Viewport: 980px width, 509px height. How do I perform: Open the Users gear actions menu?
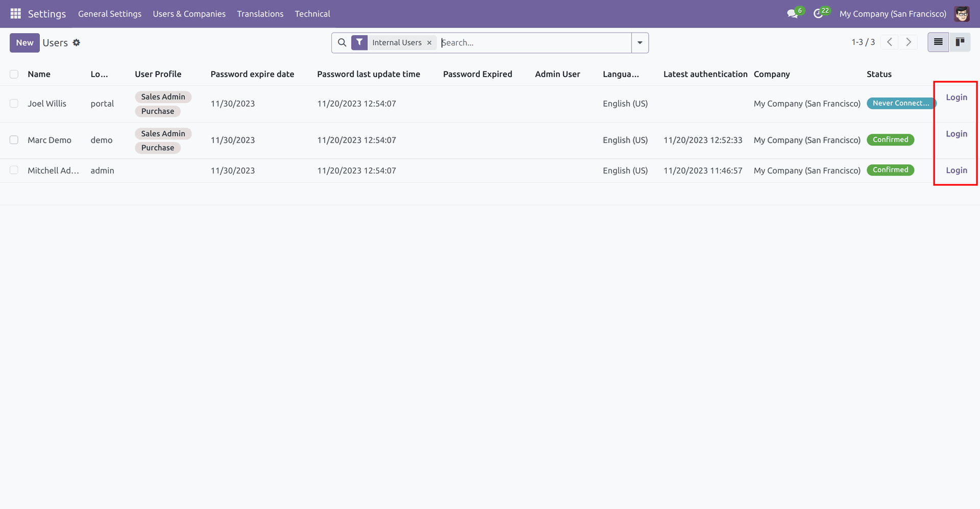(77, 43)
